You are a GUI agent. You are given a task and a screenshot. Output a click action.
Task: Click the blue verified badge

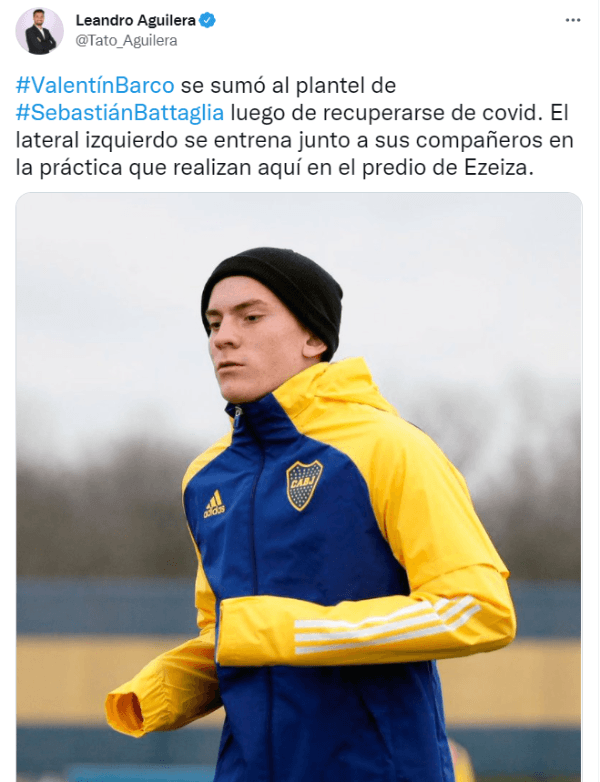point(207,20)
